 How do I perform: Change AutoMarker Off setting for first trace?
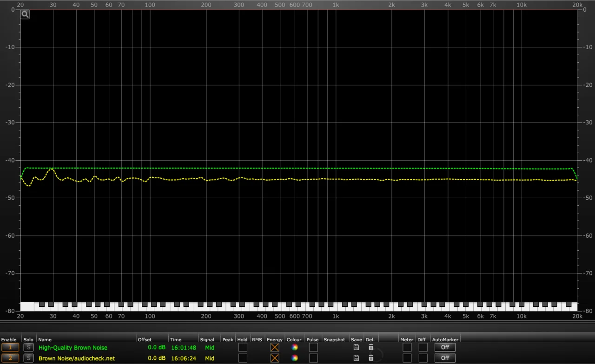pyautogui.click(x=445, y=347)
